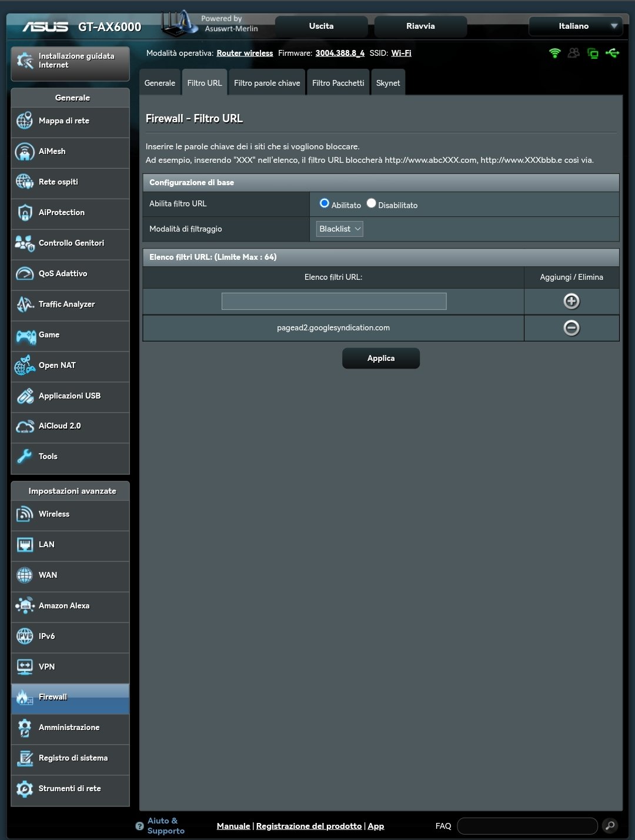Image resolution: width=635 pixels, height=840 pixels.
Task: Remove pagead2.googlesyndication.com with the minus icon
Action: [x=571, y=328]
